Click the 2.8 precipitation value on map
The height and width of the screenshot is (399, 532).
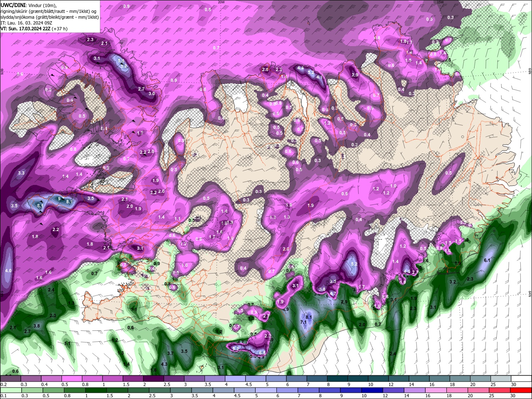click(x=265, y=70)
